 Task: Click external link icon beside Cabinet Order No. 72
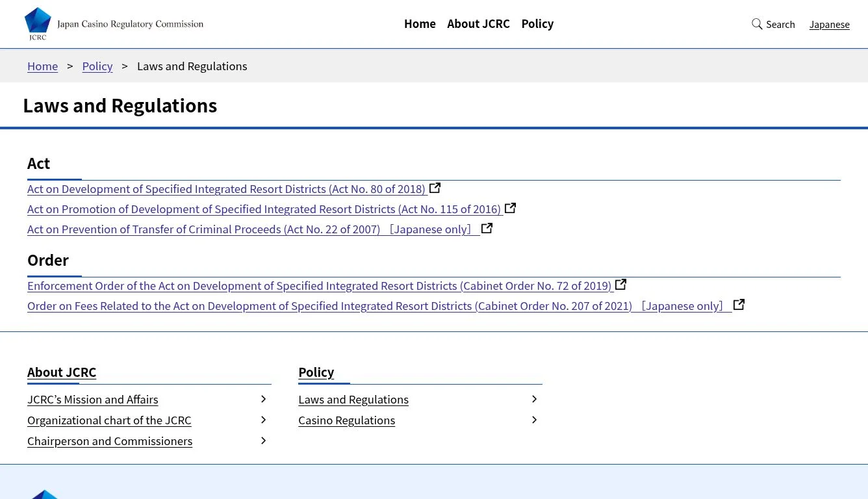tap(620, 284)
